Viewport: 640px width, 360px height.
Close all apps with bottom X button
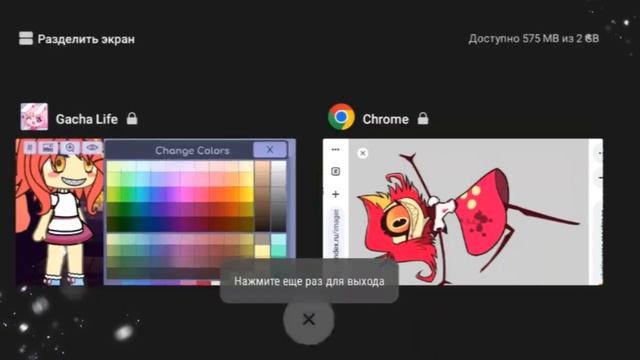(309, 320)
